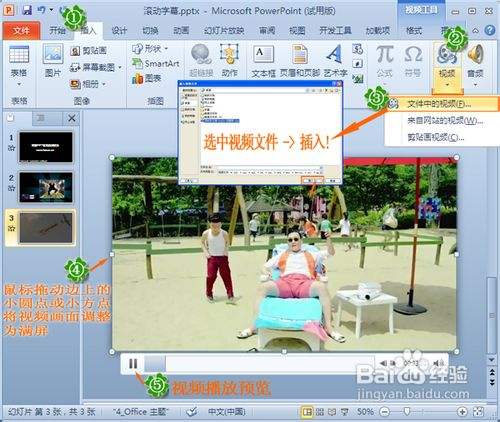Click the Undo icon in quick access toolbar
Viewport: 500px width, 422px height.
[41, 10]
